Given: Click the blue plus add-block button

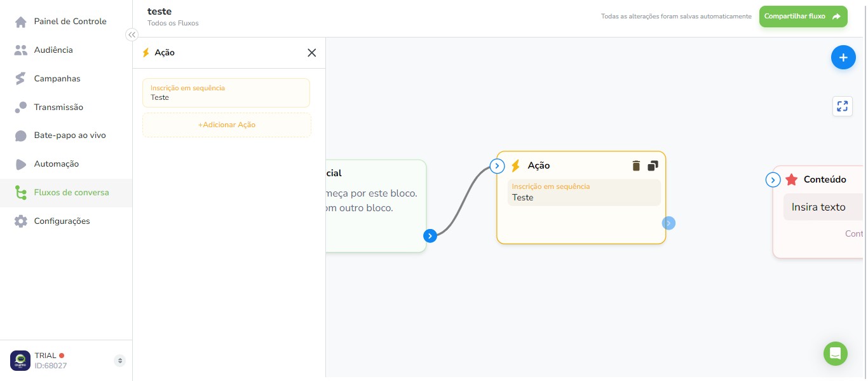Looking at the screenshot, I should [843, 58].
